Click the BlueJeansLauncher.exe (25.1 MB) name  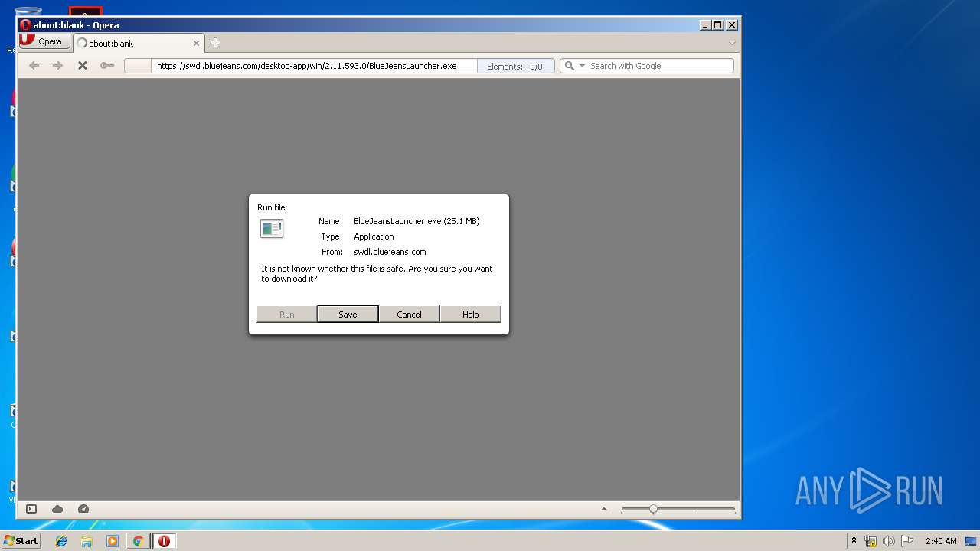click(x=416, y=221)
